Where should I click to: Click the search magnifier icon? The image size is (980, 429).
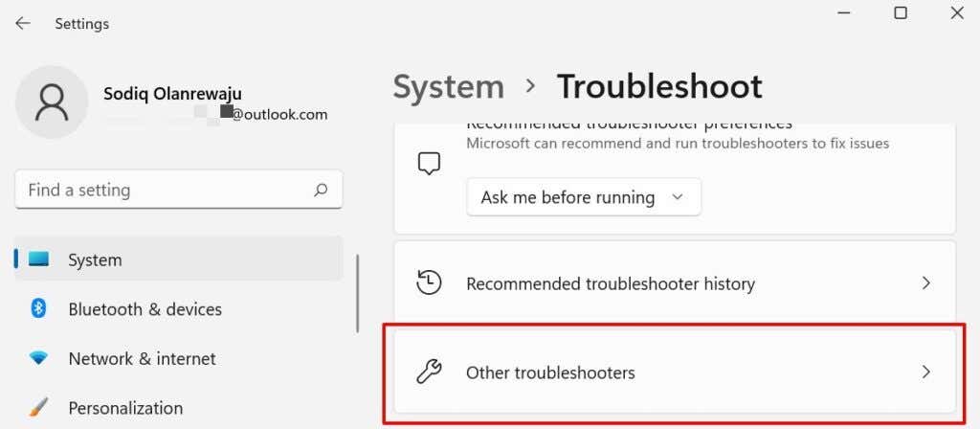321,190
